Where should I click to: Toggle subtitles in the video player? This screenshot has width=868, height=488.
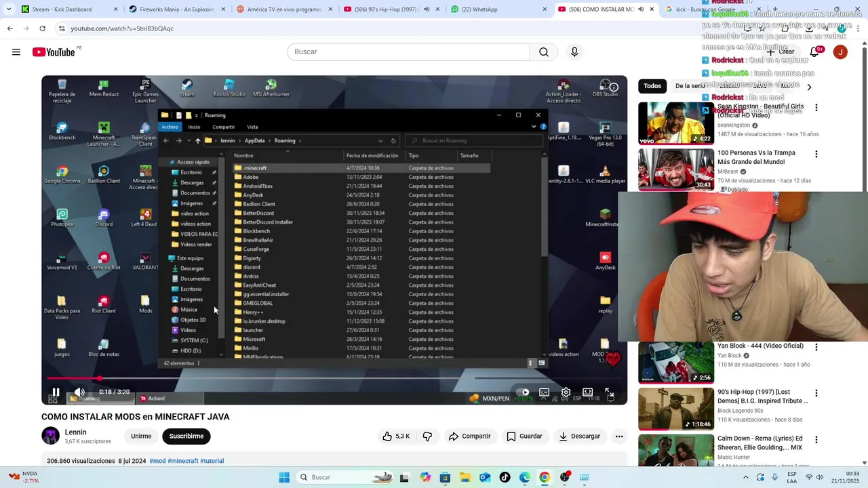[544, 392]
